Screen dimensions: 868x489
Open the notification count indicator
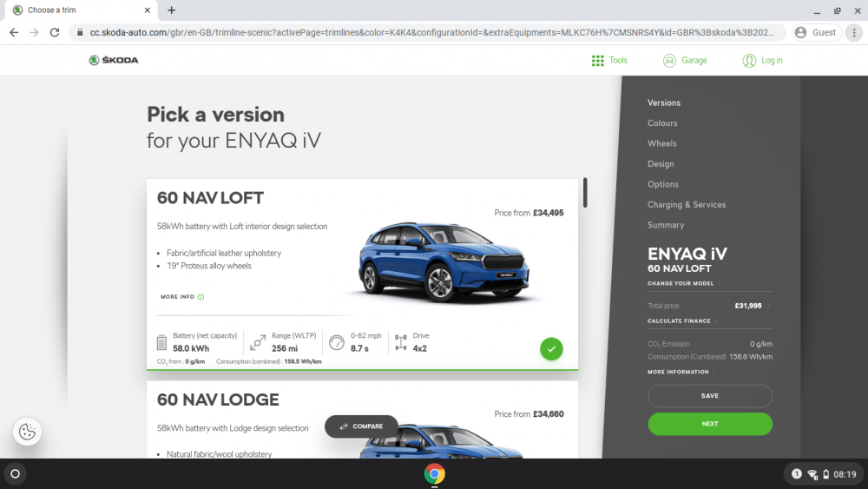point(797,474)
